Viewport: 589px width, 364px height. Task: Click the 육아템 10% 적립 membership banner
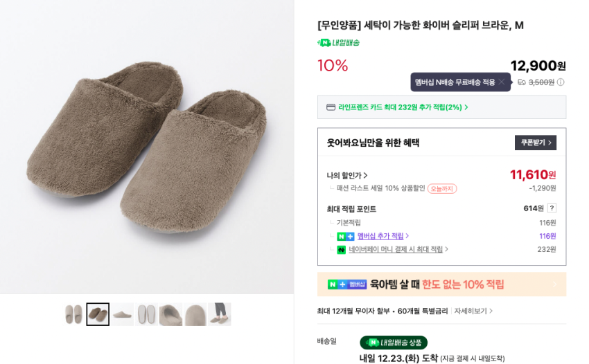click(x=441, y=284)
